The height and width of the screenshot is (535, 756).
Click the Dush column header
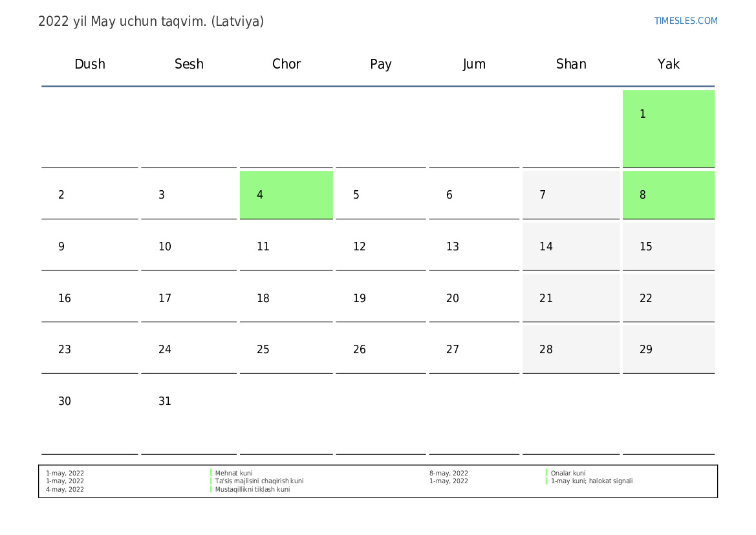[90, 64]
